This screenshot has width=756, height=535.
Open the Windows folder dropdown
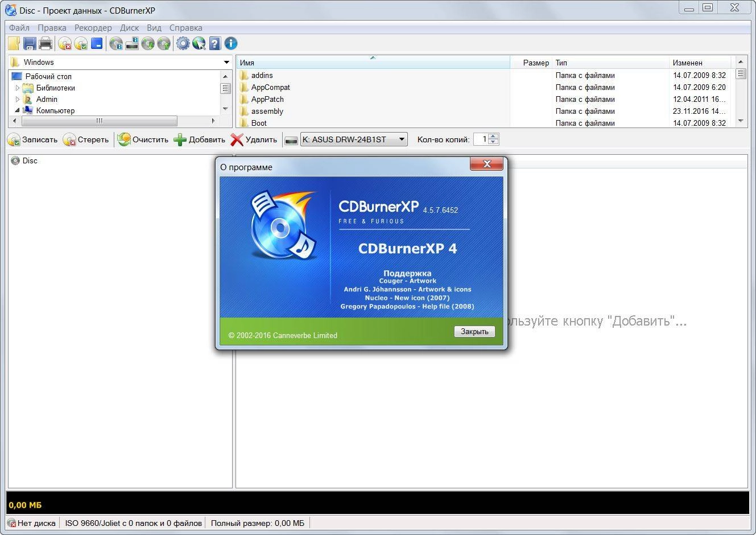[120, 62]
